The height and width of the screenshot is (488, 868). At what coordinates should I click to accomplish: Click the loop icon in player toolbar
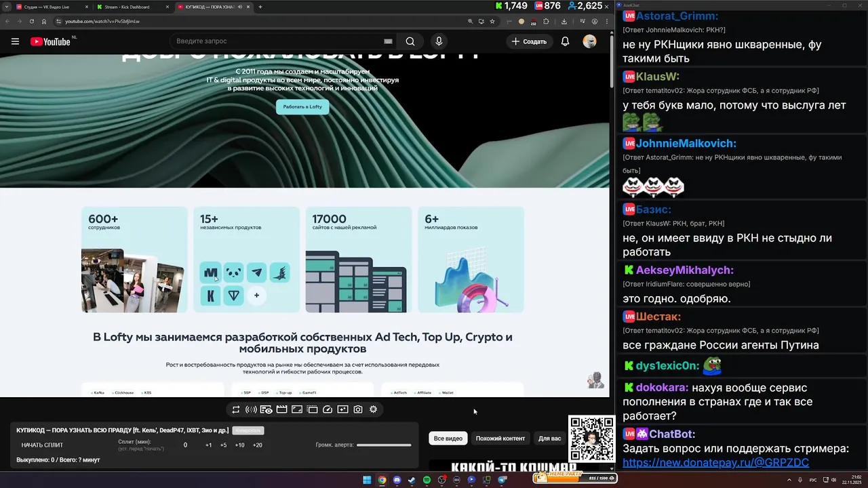click(x=235, y=409)
